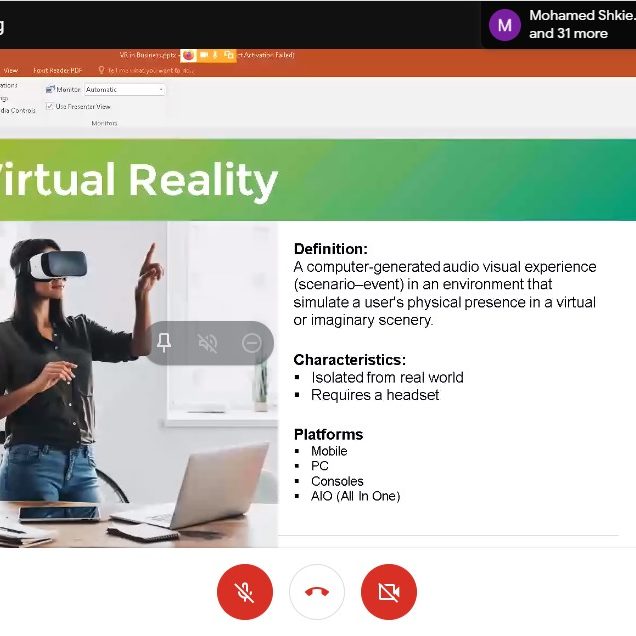The width and height of the screenshot is (636, 636).
Task: Mute microphone with the red mic button
Action: (245, 592)
